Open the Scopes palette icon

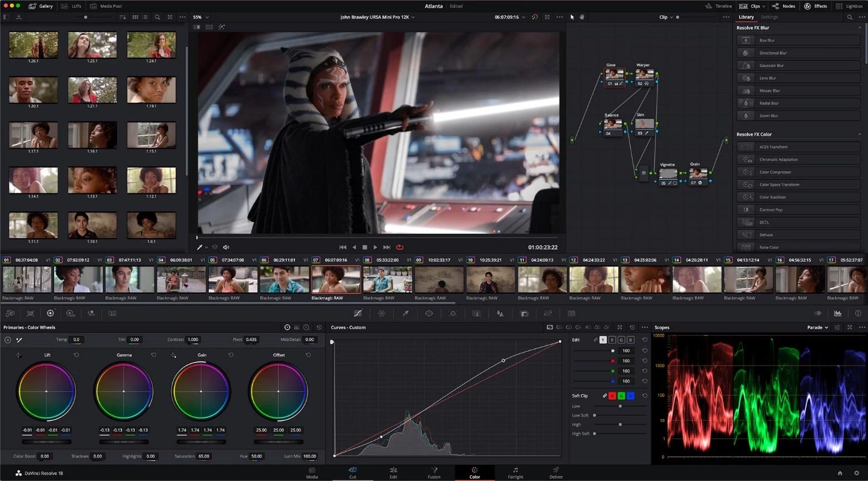pyautogui.click(x=838, y=313)
